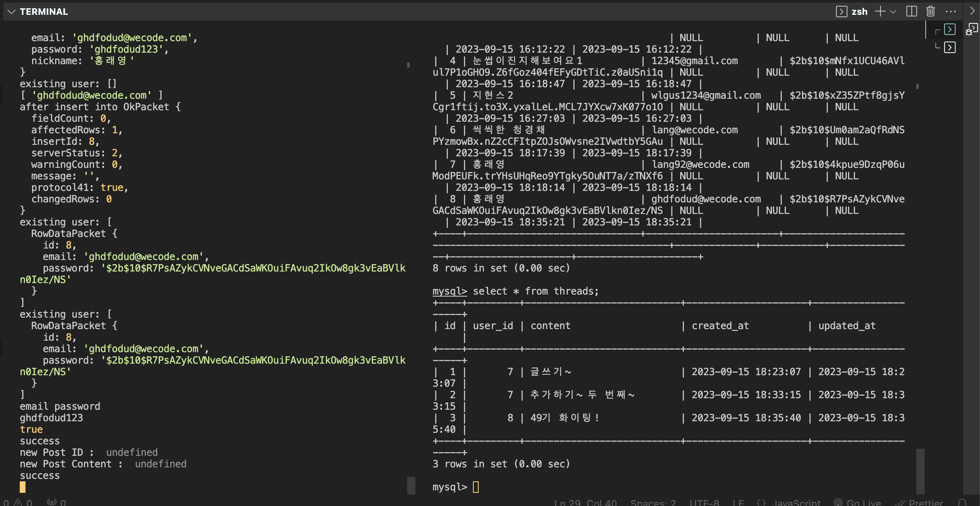Click UTF-8 encoding in status bar

pyautogui.click(x=704, y=502)
